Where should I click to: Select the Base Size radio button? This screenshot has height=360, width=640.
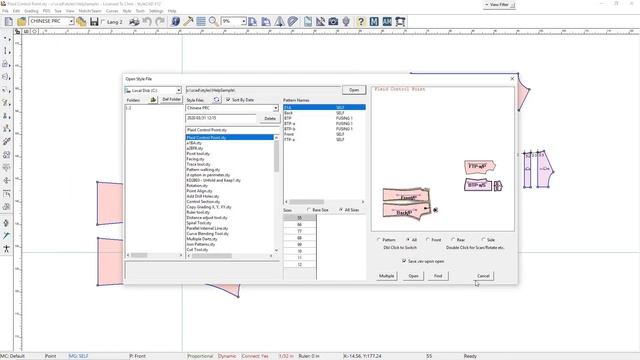(x=309, y=210)
